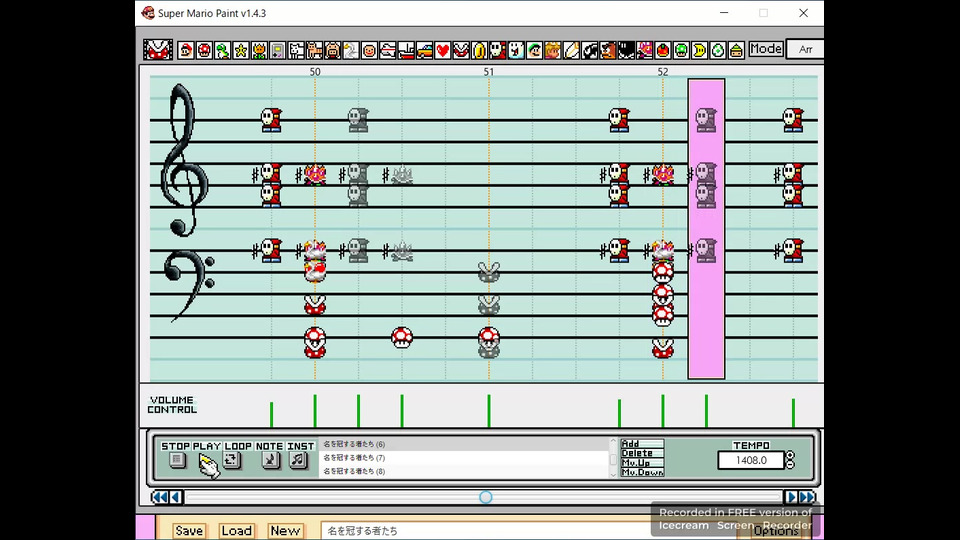Select the Feather instrument icon
960x540 pixels.
571,50
